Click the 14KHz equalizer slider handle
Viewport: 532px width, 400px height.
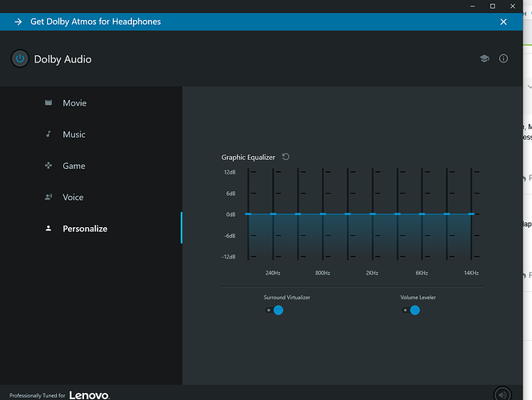tap(472, 214)
